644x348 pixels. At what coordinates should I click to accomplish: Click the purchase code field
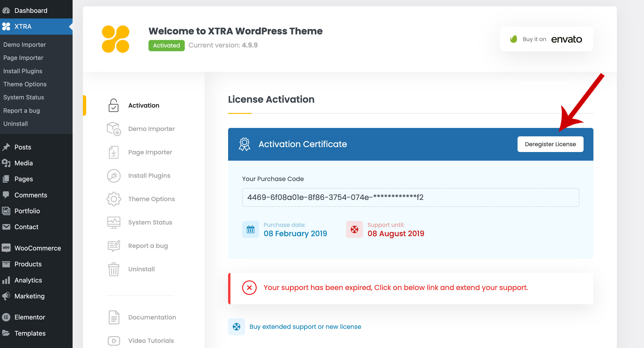click(x=410, y=197)
